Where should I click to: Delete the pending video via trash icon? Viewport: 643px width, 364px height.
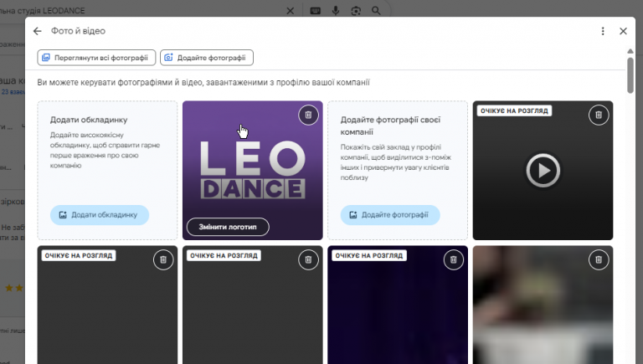599,115
